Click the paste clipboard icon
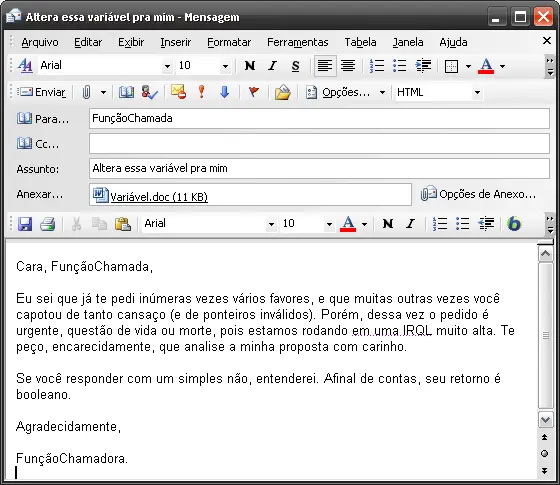The height and width of the screenshot is (485, 560). tap(122, 224)
